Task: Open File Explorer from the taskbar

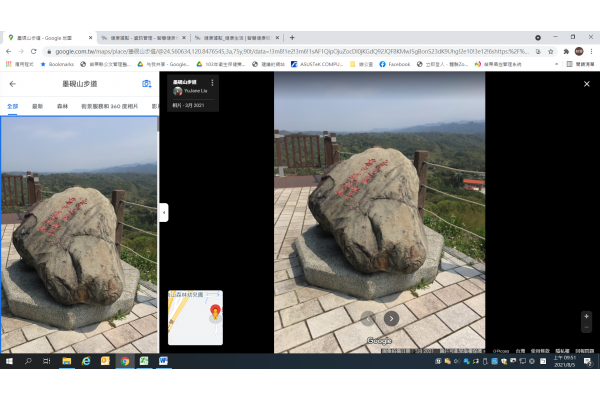Action: coord(67,361)
